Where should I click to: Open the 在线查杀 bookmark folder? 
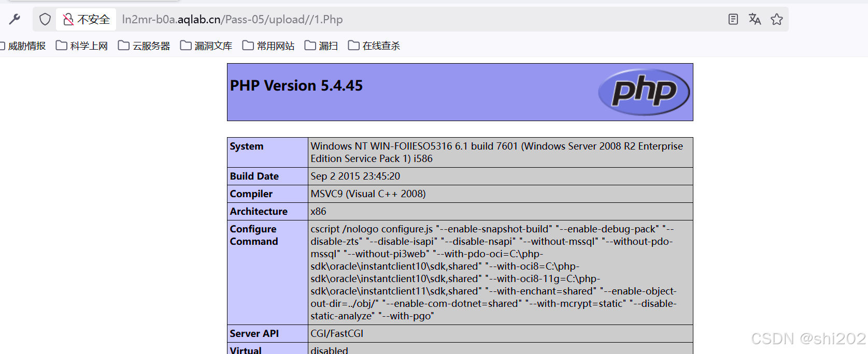(375, 46)
